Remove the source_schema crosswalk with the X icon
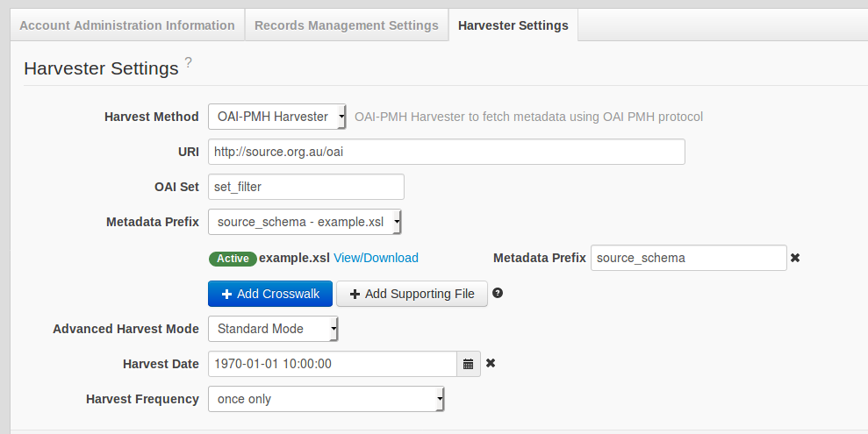Screen dimensions: 868x434 click(795, 258)
